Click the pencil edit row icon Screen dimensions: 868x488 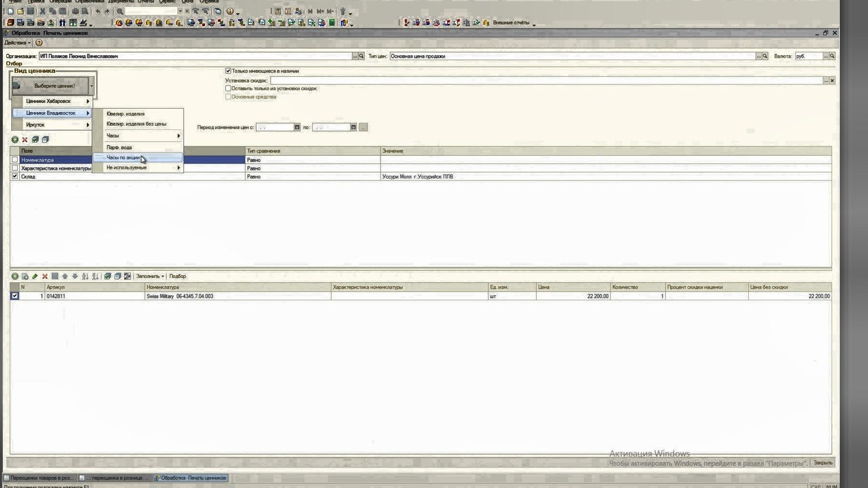point(35,276)
